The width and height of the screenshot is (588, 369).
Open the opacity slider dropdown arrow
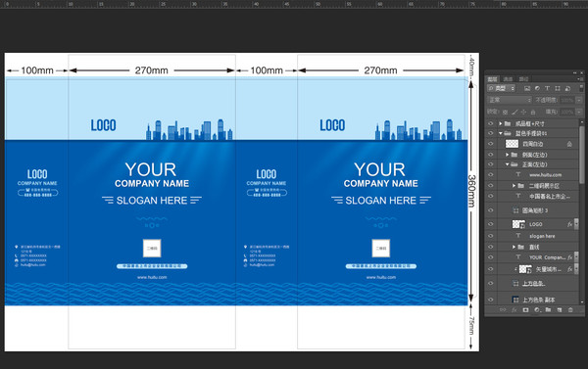pos(579,100)
